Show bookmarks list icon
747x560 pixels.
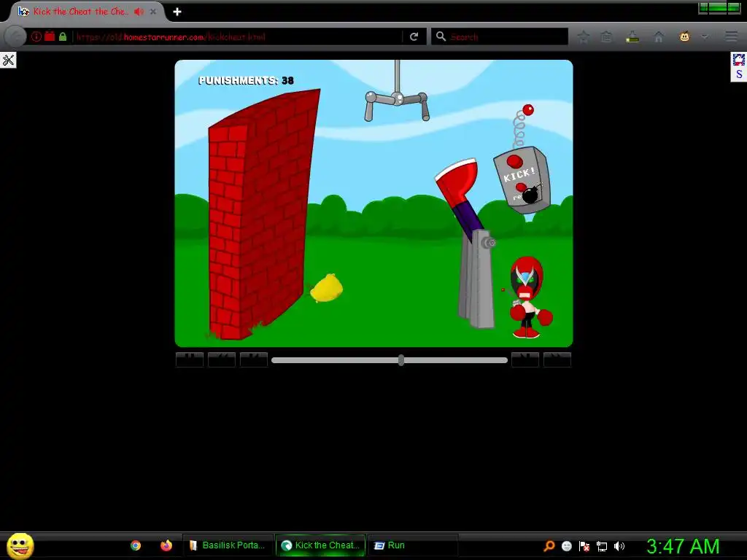tap(606, 36)
